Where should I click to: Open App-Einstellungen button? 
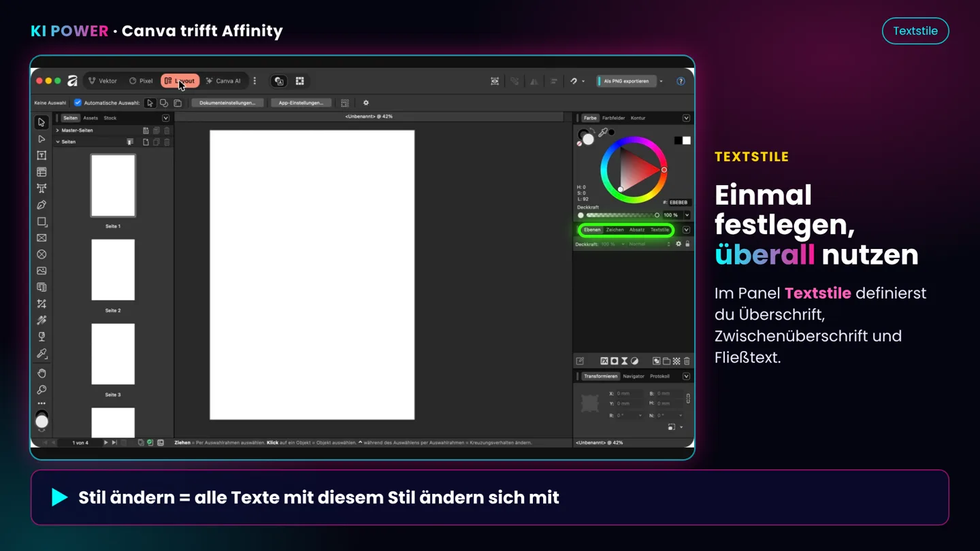coord(301,103)
